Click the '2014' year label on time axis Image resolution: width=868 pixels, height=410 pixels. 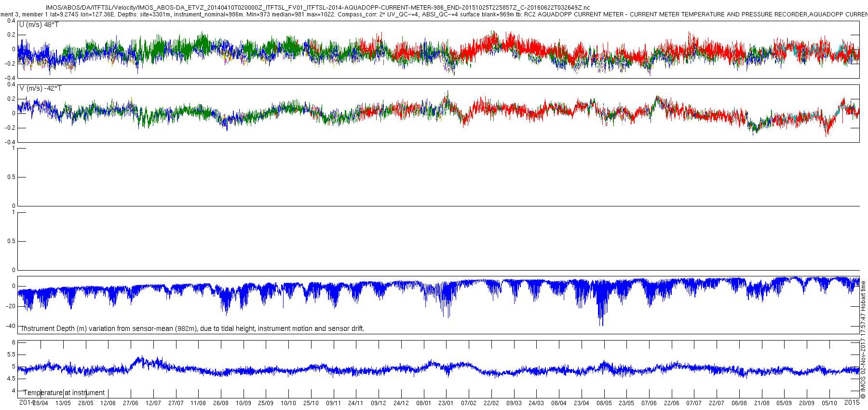tap(27, 402)
